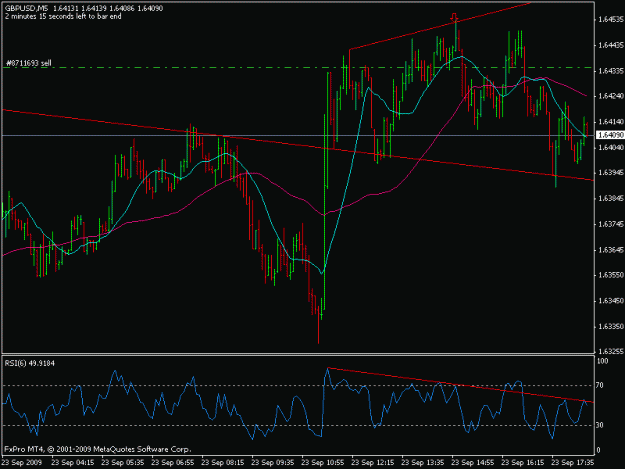This screenshot has height=469, width=625.
Task: Click the #8711693 sell order label
Action: (x=29, y=63)
